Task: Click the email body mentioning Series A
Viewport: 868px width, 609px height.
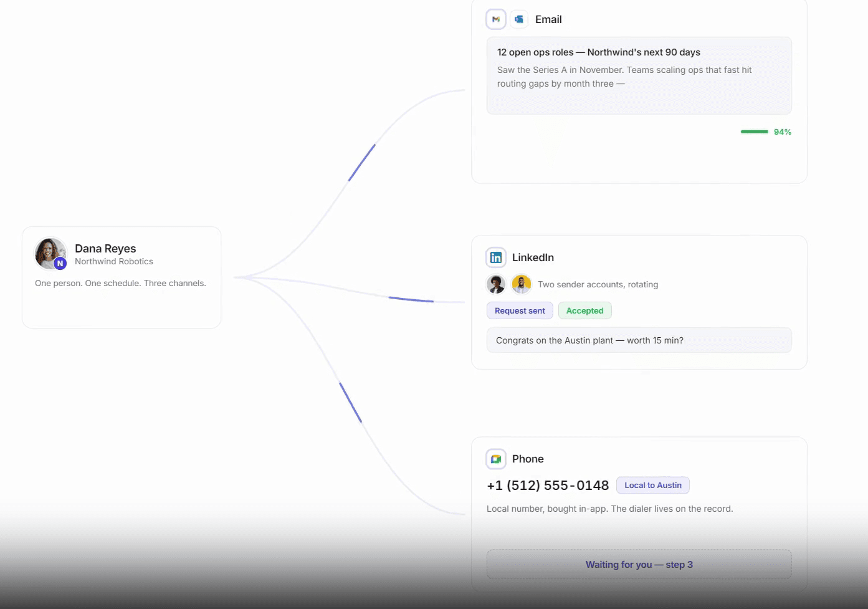Action: (624, 77)
